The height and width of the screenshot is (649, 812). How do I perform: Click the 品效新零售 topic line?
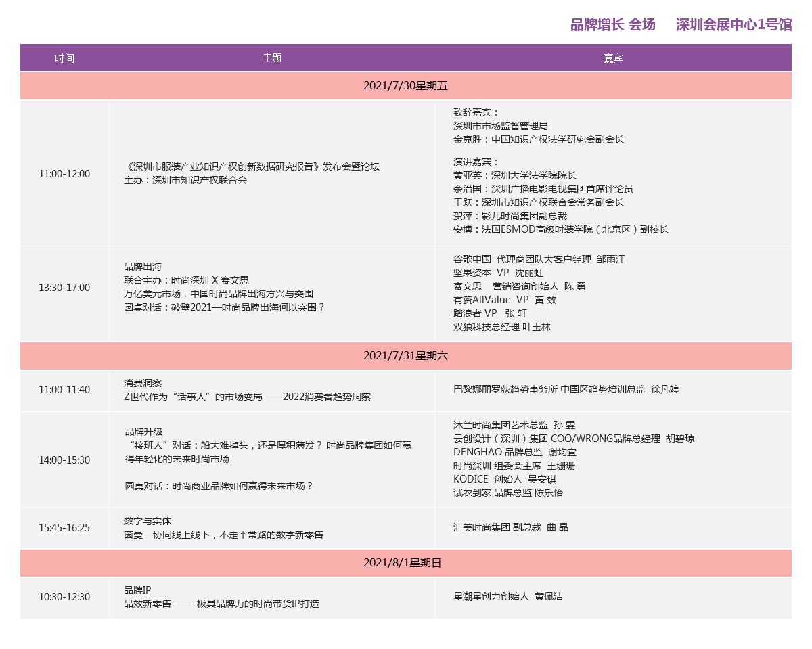[x=221, y=604]
